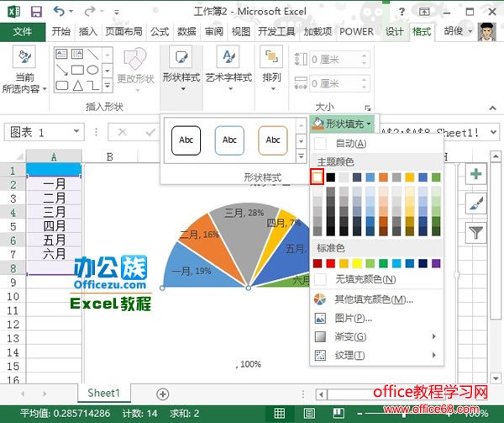
Task: Open 其他填充颜色(M) more colors
Action: (x=376, y=299)
